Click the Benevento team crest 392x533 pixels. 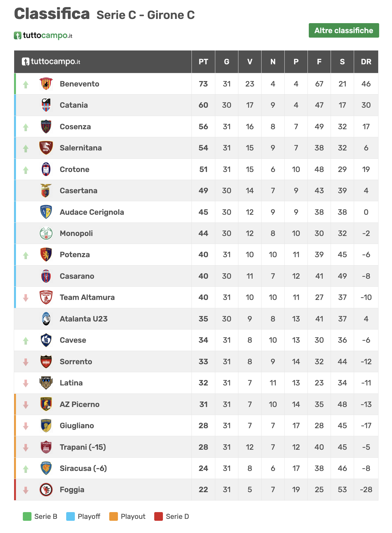(46, 84)
